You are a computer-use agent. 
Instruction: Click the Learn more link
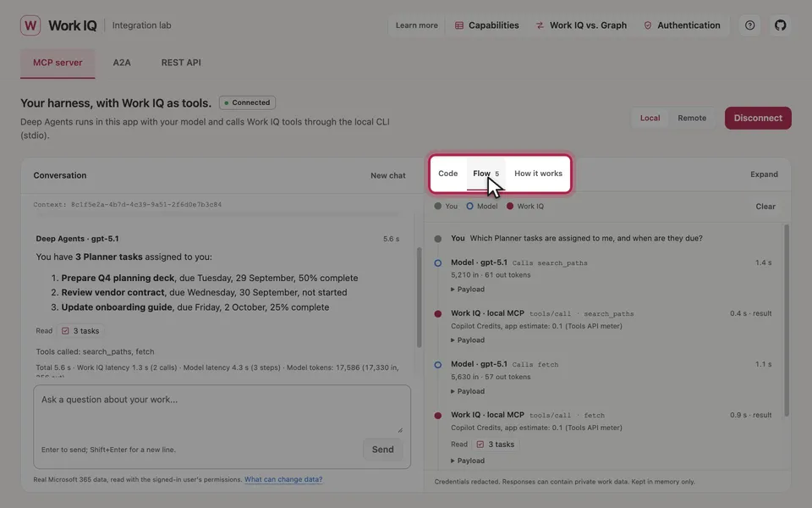[x=416, y=25]
